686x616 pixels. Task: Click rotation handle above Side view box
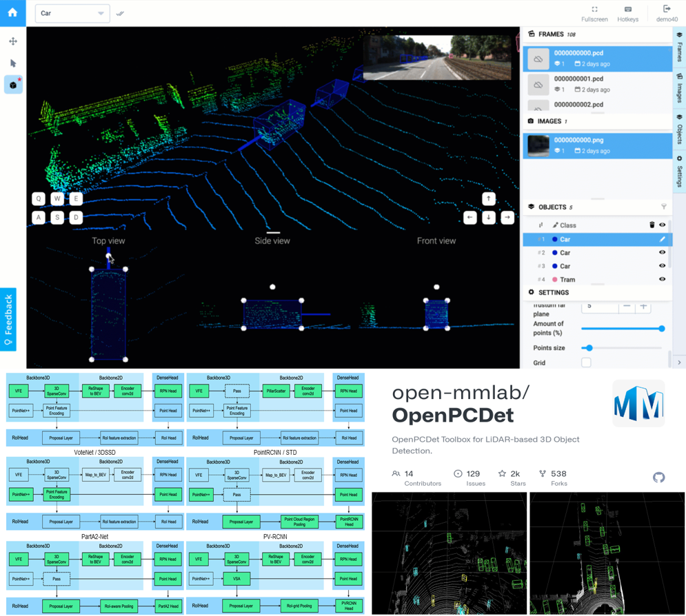272,287
